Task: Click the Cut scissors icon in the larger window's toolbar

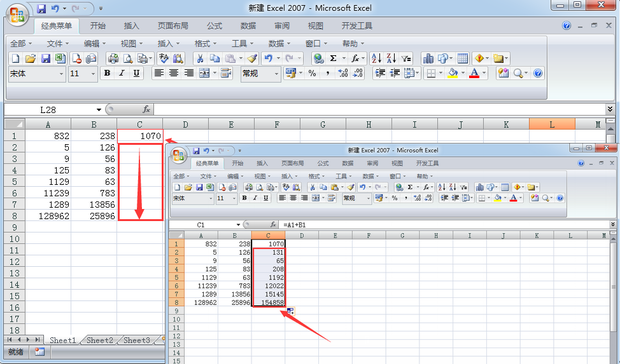Action: point(200,59)
